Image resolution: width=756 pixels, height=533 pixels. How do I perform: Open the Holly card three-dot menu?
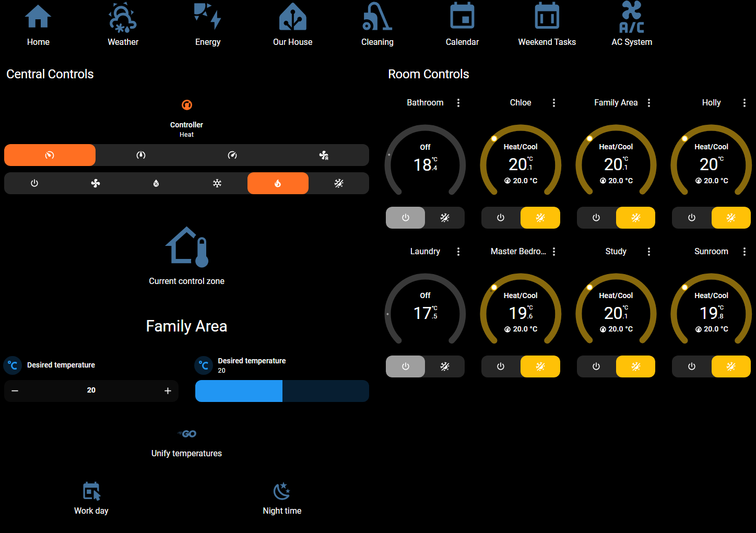tap(745, 103)
